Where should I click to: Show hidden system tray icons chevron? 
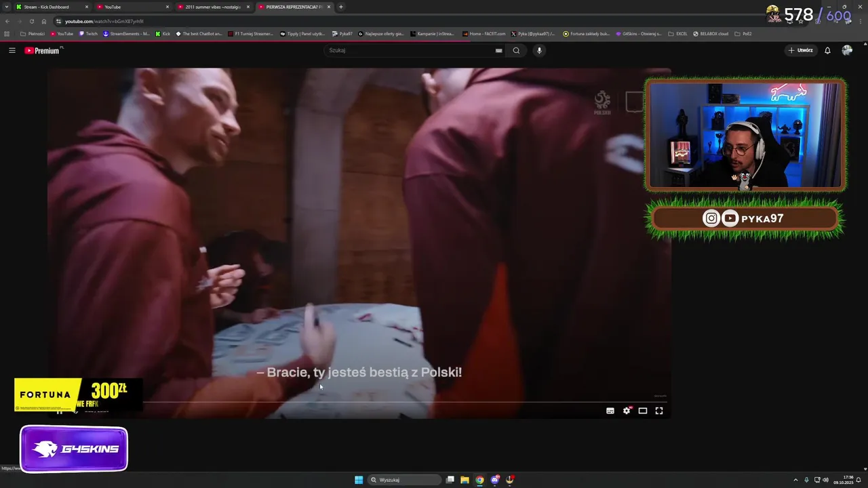[x=796, y=480]
